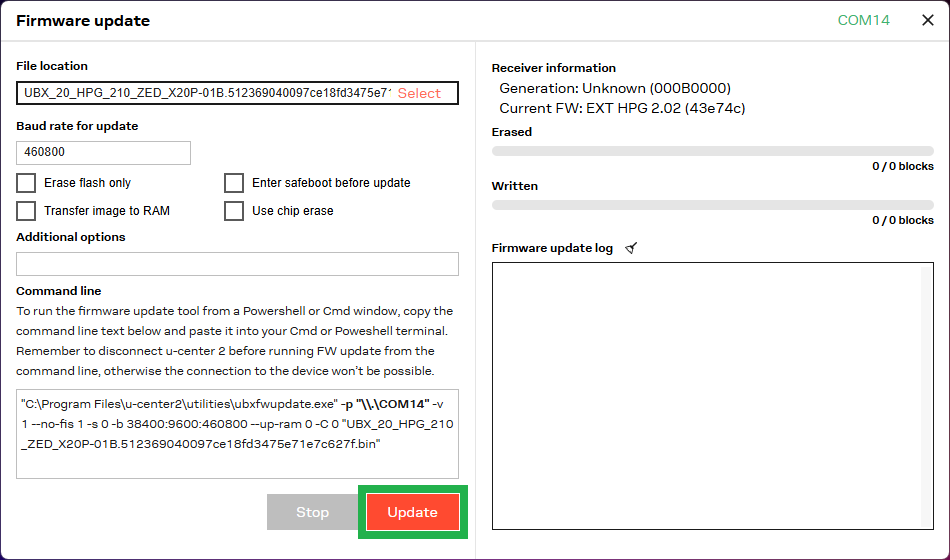Viewport: 950px width, 560px height.
Task: Click the log area vertical scrollbar
Action: (x=926, y=396)
